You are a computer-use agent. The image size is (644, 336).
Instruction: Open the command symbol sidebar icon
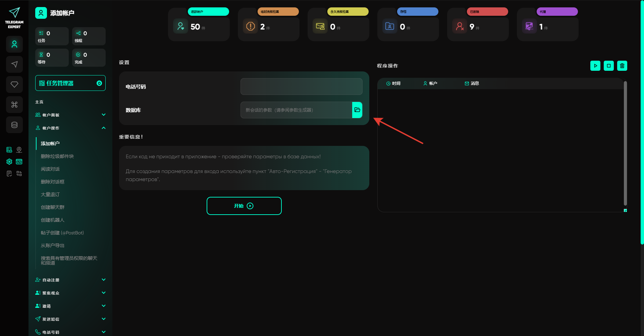14,105
